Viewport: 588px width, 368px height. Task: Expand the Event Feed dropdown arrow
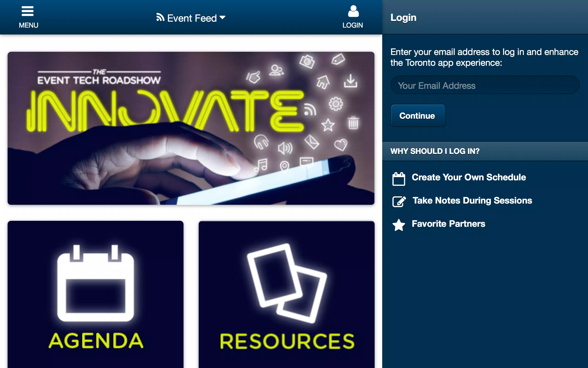(x=222, y=17)
